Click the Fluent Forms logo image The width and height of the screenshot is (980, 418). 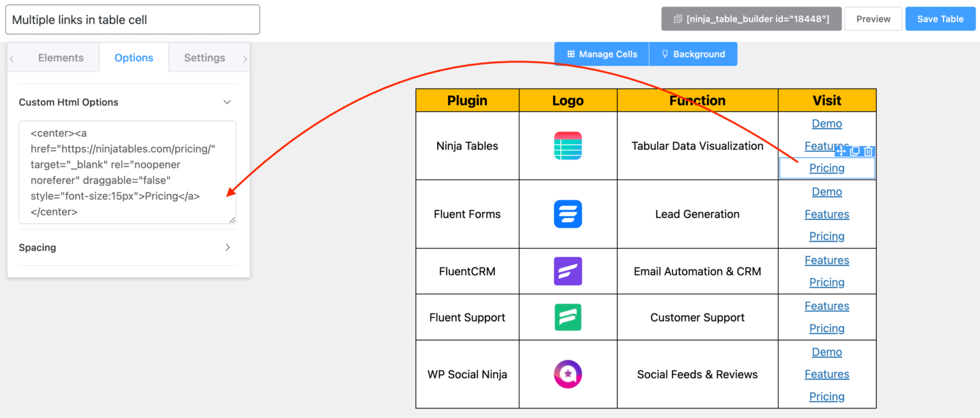[567, 214]
